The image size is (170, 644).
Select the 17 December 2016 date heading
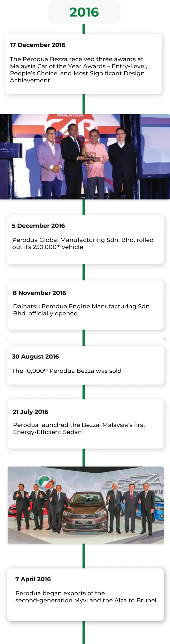pos(38,45)
